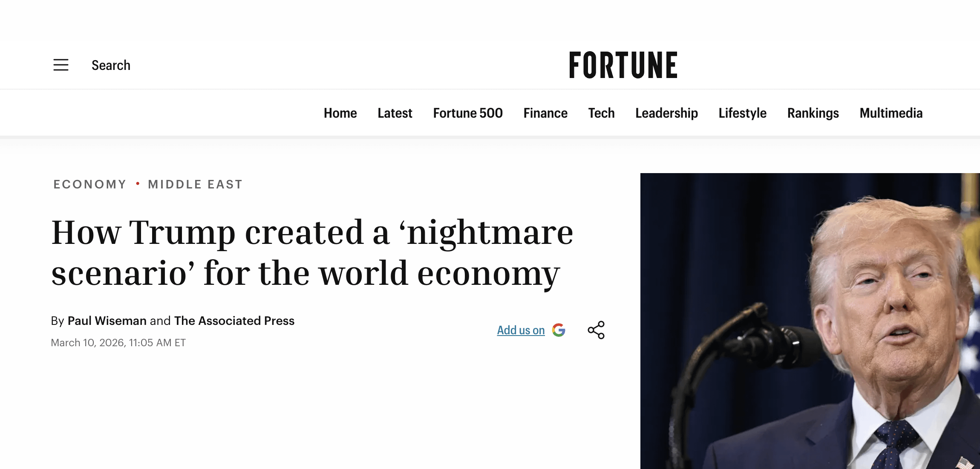Open the Multimedia section
This screenshot has height=469, width=980.
[891, 113]
